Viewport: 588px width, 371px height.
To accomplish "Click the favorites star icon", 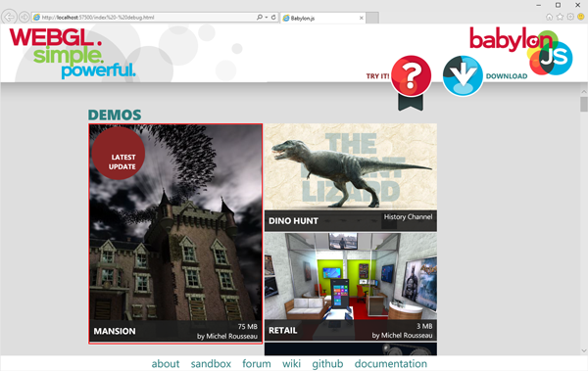I will point(560,17).
